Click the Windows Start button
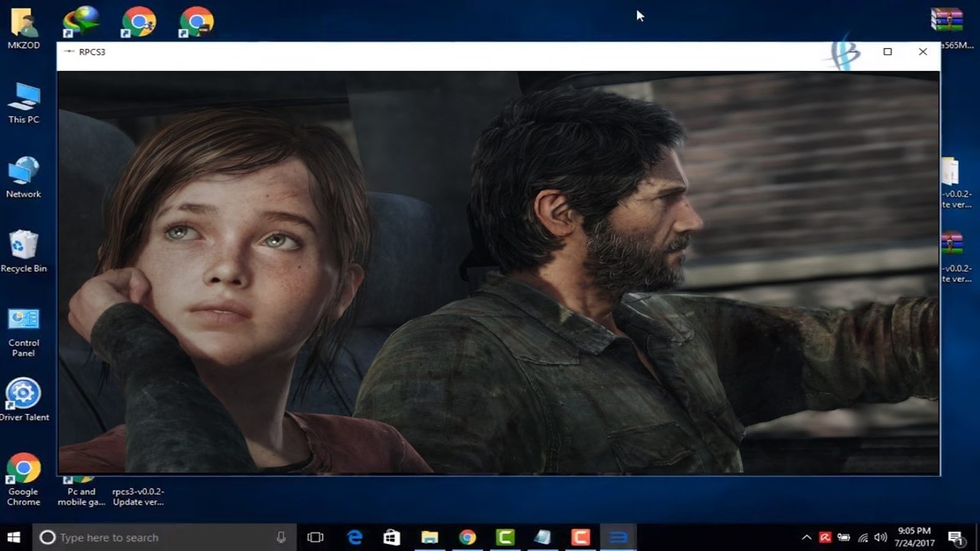This screenshot has height=551, width=980. [x=13, y=538]
